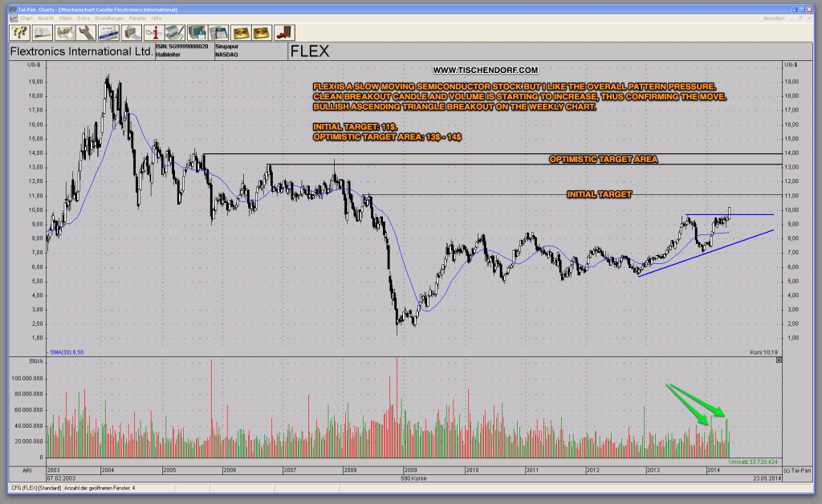Select the chart list with pencil icon

coord(174,32)
